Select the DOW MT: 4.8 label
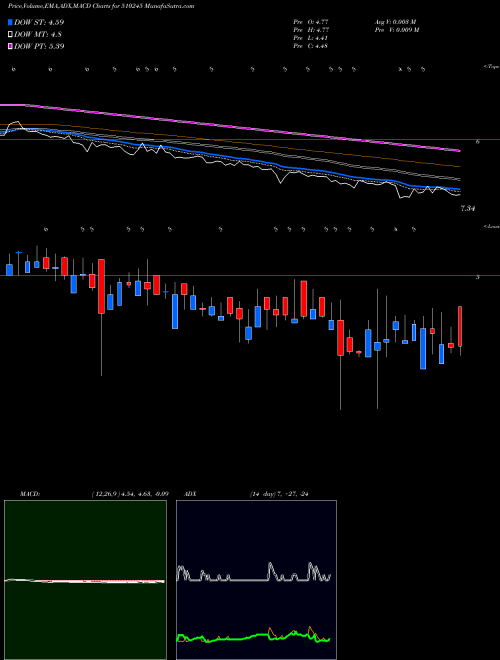The image size is (500, 660). 38,34
